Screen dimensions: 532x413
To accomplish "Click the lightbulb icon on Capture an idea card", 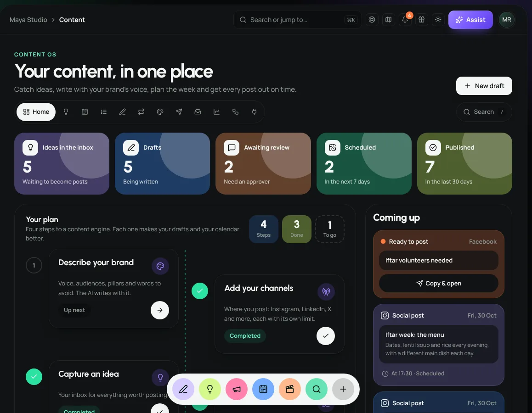I will (x=160, y=377).
